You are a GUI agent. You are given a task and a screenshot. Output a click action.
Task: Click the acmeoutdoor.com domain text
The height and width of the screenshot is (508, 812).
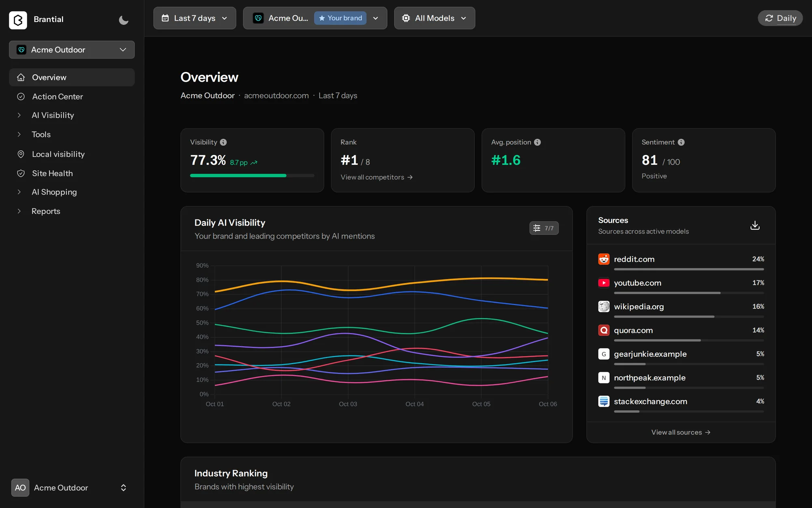[x=276, y=96]
